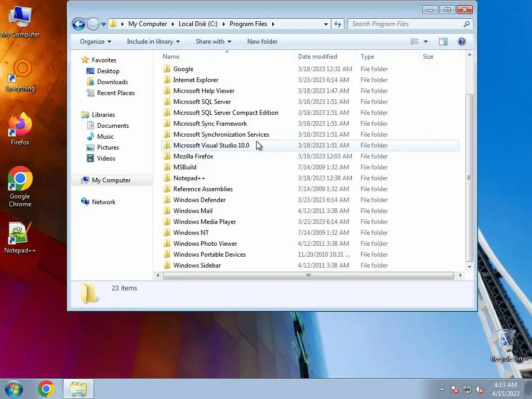The image size is (532, 399).
Task: Select Microsoft SQL Server Compact Edition
Action: point(225,113)
